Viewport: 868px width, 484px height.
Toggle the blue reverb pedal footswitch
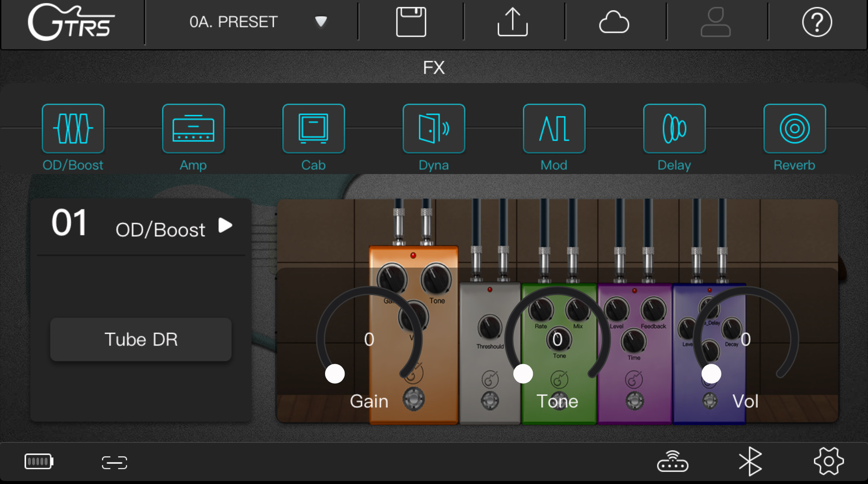click(x=710, y=401)
